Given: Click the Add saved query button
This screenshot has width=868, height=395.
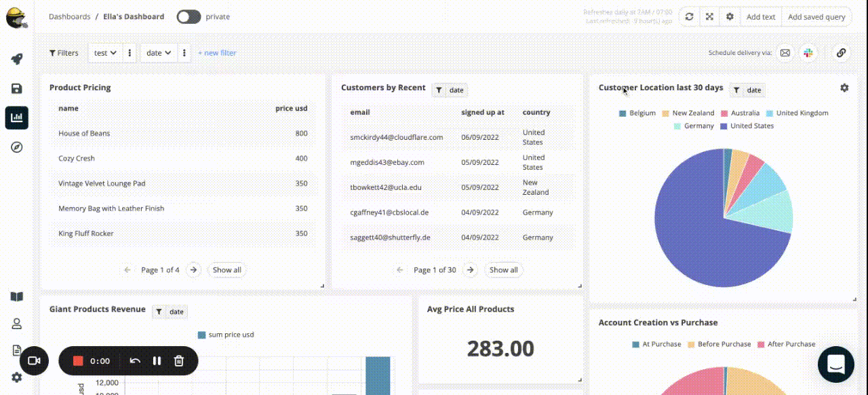Looking at the screenshot, I should [816, 17].
